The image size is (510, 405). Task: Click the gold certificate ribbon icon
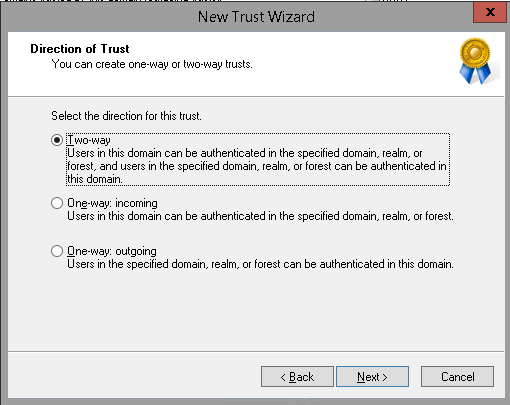click(477, 61)
